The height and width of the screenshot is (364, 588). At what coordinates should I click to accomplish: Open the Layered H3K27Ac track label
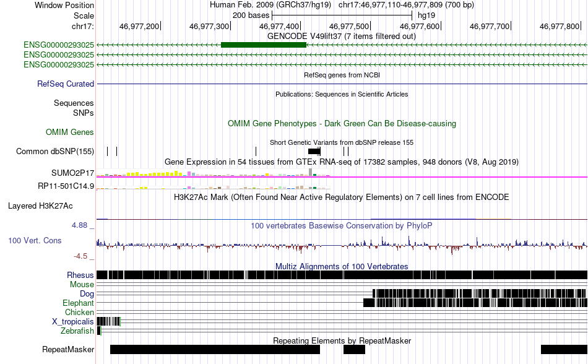40,206
